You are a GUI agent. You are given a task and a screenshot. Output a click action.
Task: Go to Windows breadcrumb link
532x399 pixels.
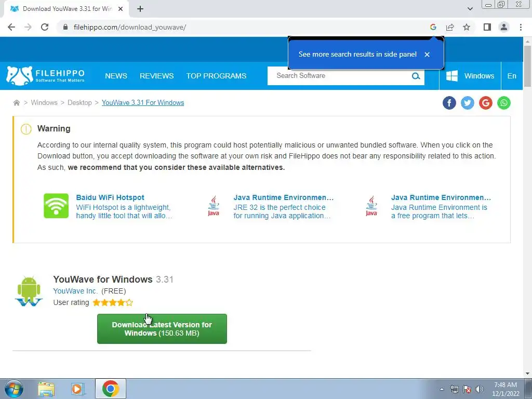pyautogui.click(x=44, y=102)
